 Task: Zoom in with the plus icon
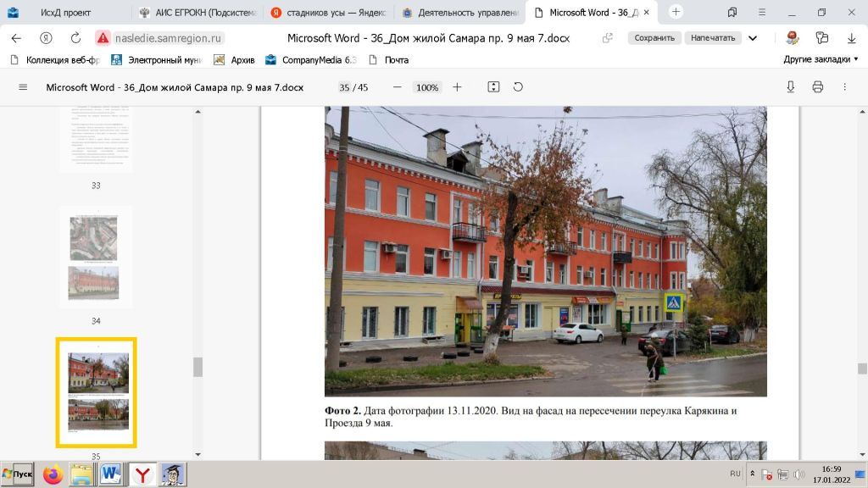[457, 87]
